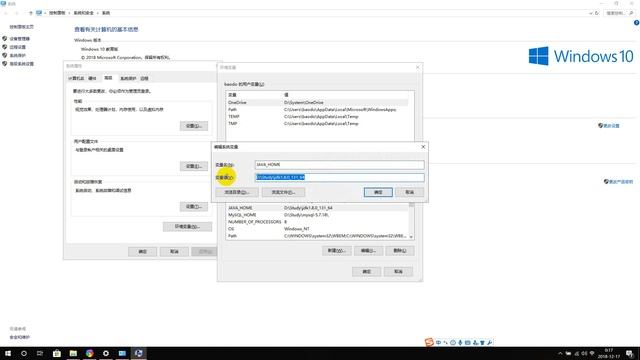
Task: Open 控制面板主页 link
Action: (22, 27)
